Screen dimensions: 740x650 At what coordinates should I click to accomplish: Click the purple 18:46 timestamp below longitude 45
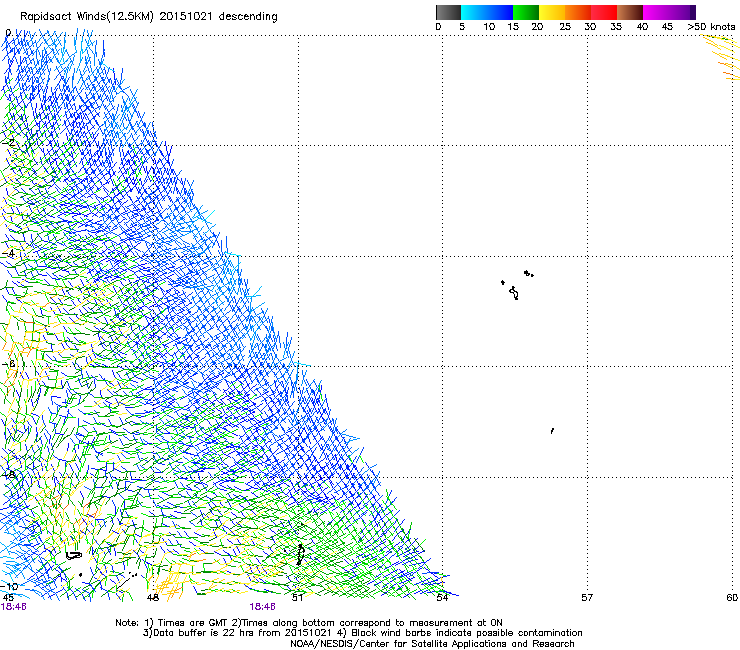pos(14,607)
